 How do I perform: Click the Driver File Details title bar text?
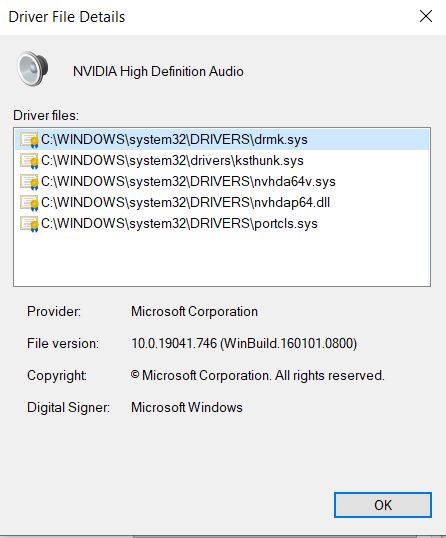pos(67,17)
